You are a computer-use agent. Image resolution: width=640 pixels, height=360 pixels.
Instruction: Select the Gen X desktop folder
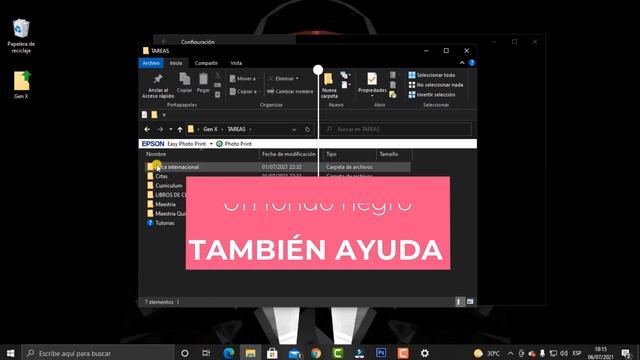(21, 85)
